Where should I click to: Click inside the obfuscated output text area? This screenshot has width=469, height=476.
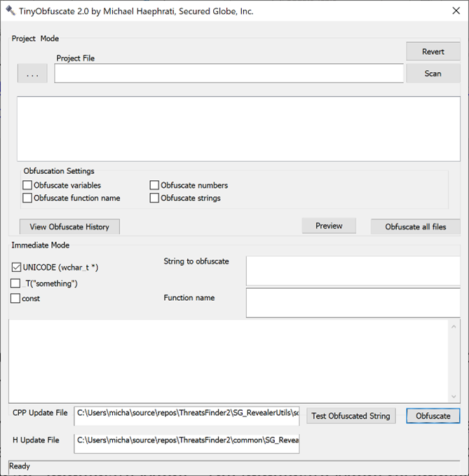[x=229, y=361]
